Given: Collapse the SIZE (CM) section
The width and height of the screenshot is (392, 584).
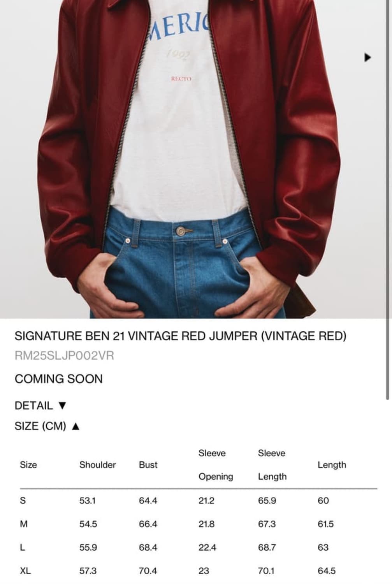Looking at the screenshot, I should (47, 426).
